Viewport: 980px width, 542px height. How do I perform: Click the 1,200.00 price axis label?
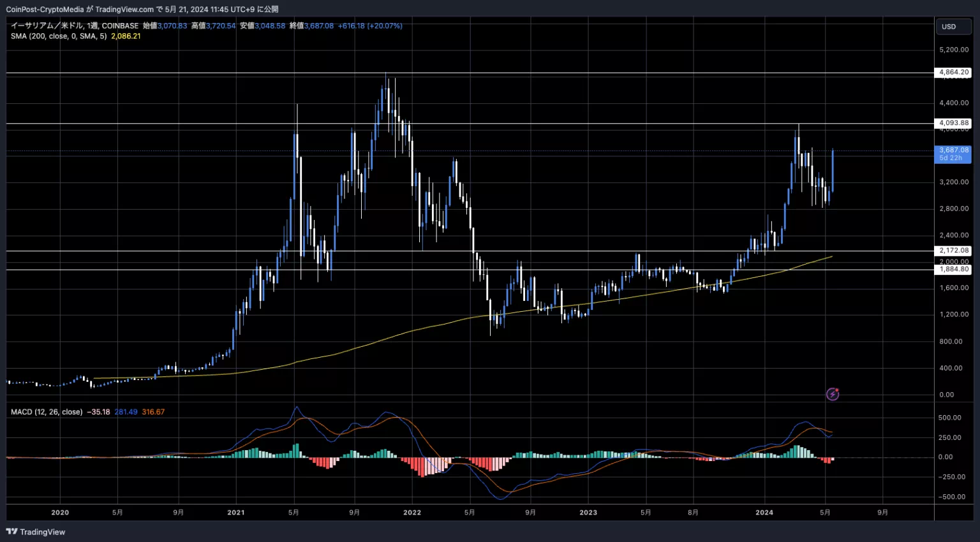coord(954,315)
